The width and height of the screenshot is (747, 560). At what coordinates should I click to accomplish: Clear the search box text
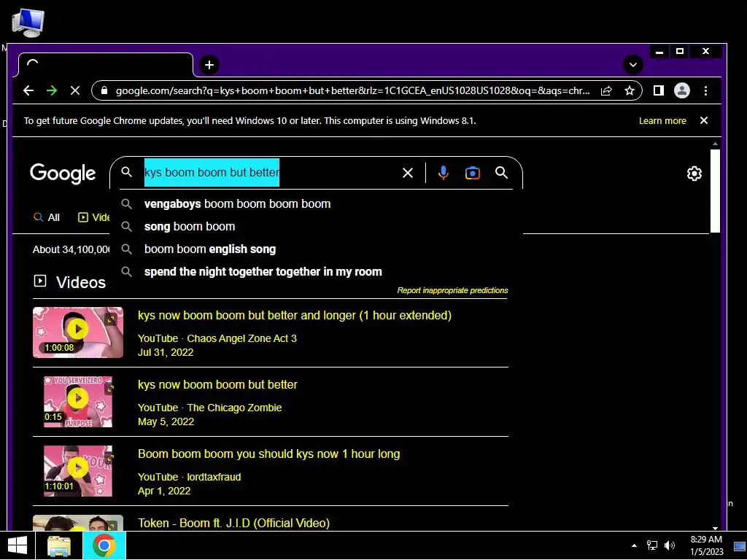pos(408,173)
